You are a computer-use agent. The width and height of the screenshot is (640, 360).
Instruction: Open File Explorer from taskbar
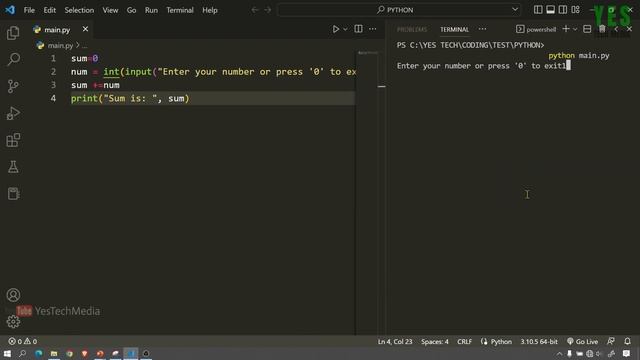(54, 353)
